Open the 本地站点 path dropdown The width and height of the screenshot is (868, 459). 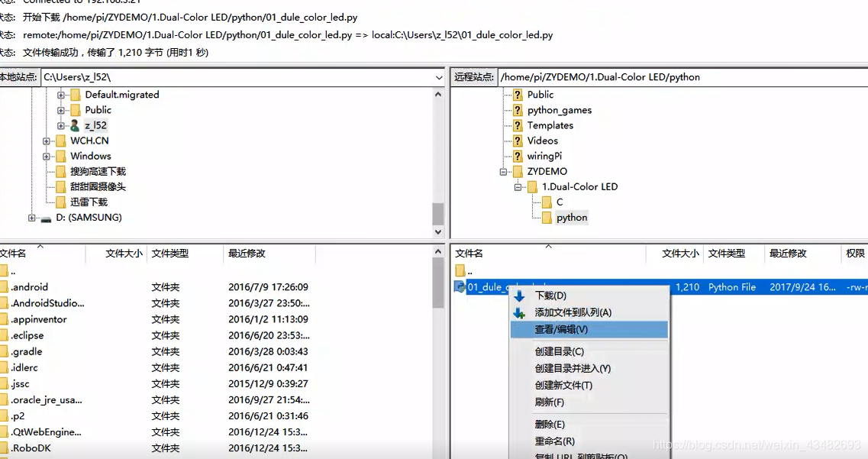point(439,76)
